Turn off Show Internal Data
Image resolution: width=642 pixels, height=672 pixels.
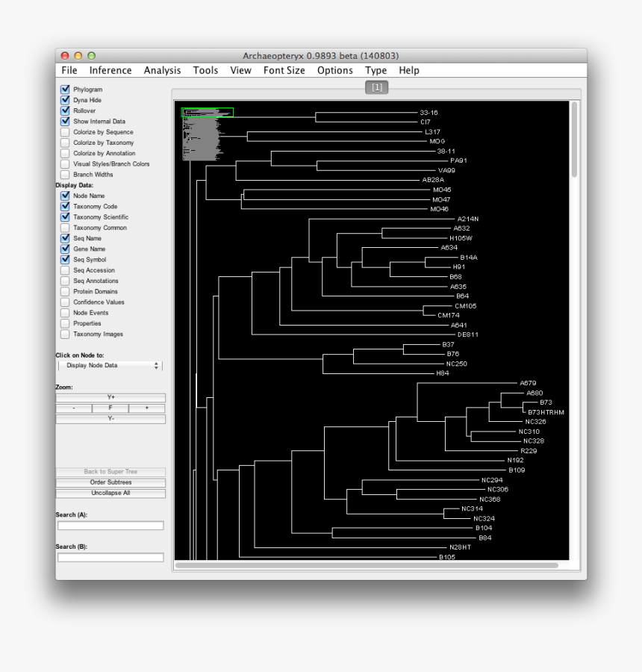64,121
